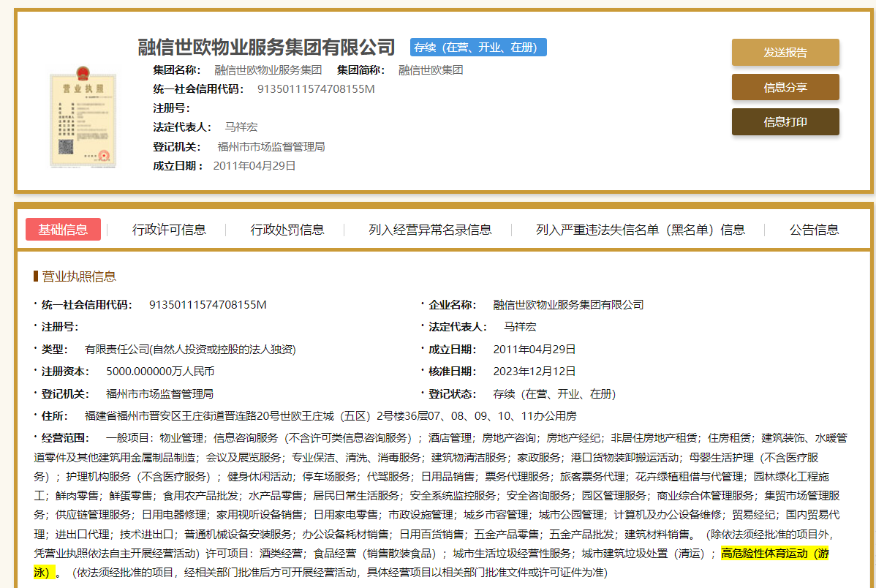Image resolution: width=876 pixels, height=588 pixels.
Task: Go to the 列入严重违法失信名单（黑名单）信息 tab
Action: pos(641,230)
